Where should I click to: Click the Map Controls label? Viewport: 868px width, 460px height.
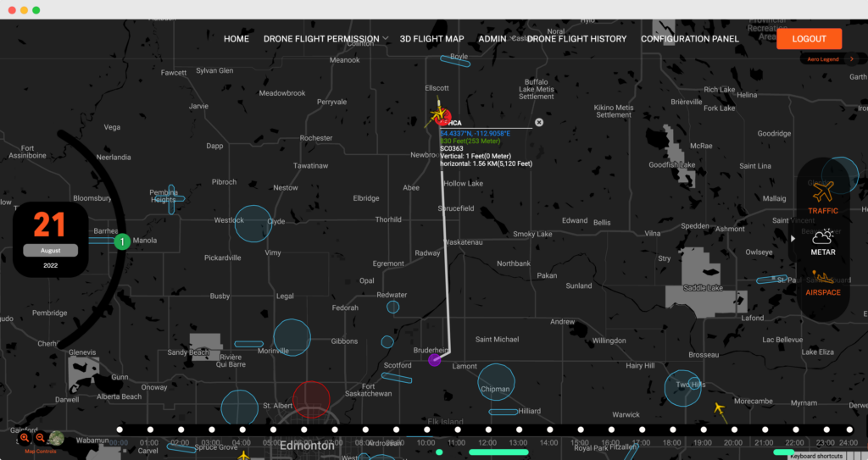(x=41, y=452)
